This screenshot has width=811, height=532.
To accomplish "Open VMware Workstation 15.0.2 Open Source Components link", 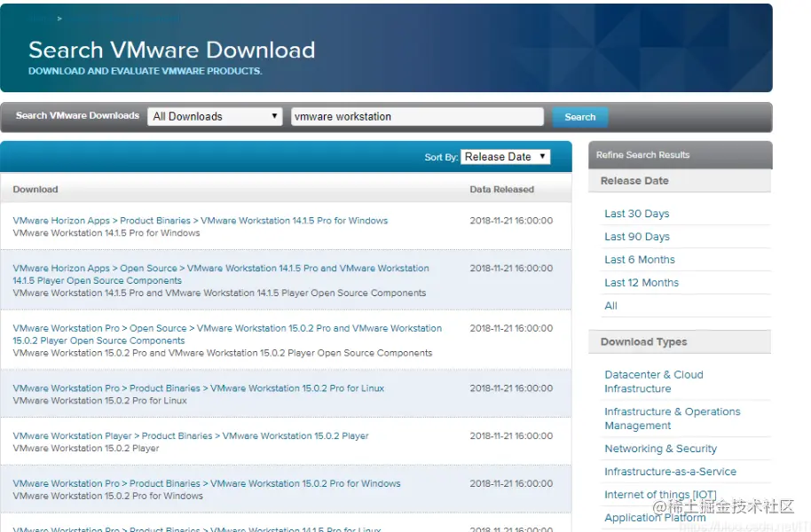I will pyautogui.click(x=227, y=334).
